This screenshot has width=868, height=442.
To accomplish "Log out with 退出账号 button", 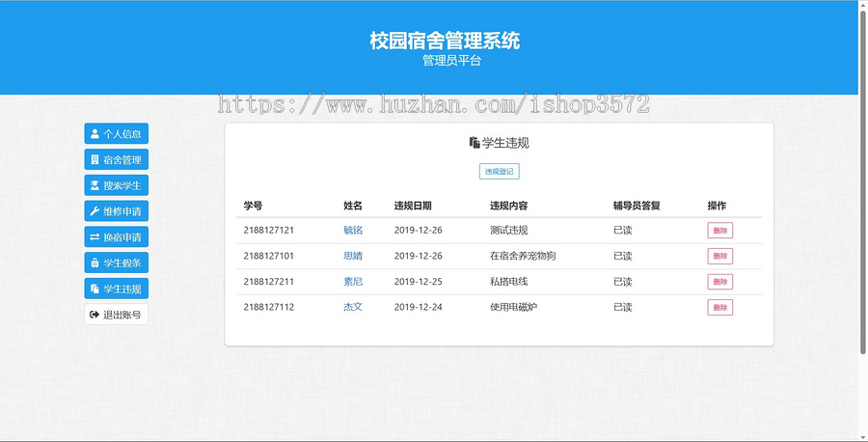I will click(x=117, y=315).
